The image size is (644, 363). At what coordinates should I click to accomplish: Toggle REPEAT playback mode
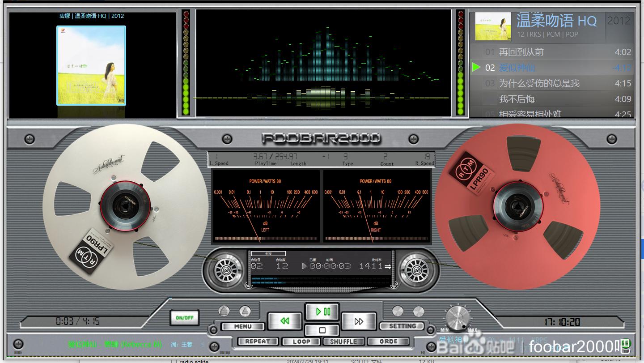click(x=258, y=342)
